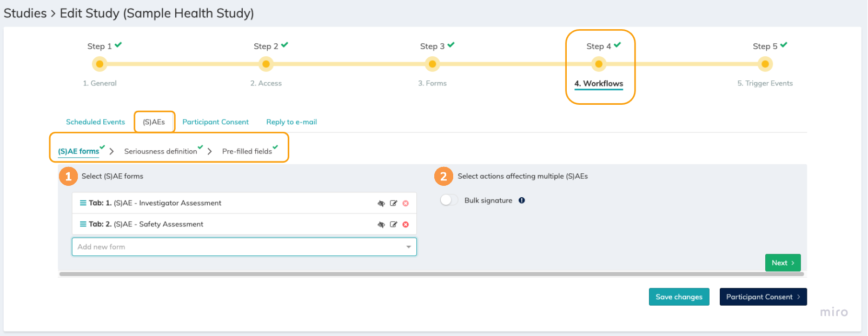
Task: Toggle visibility of Investigator Assessment form
Action: pos(381,204)
